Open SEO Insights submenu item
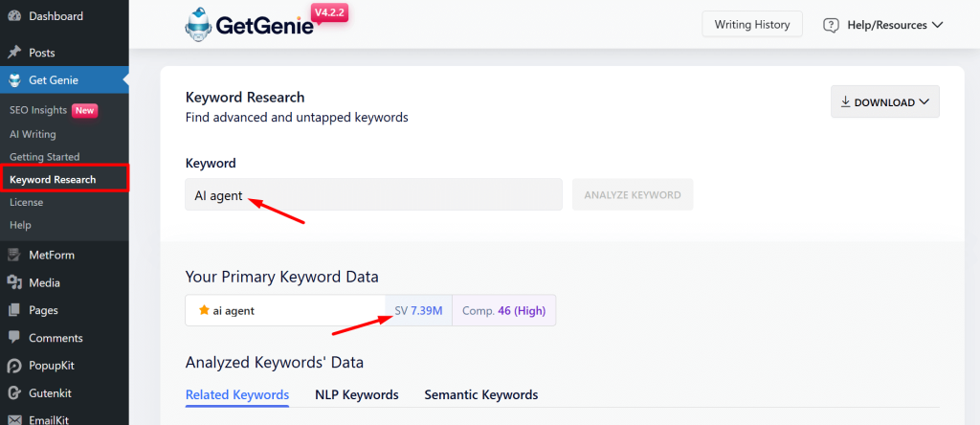The height and width of the screenshot is (425, 980). point(38,110)
